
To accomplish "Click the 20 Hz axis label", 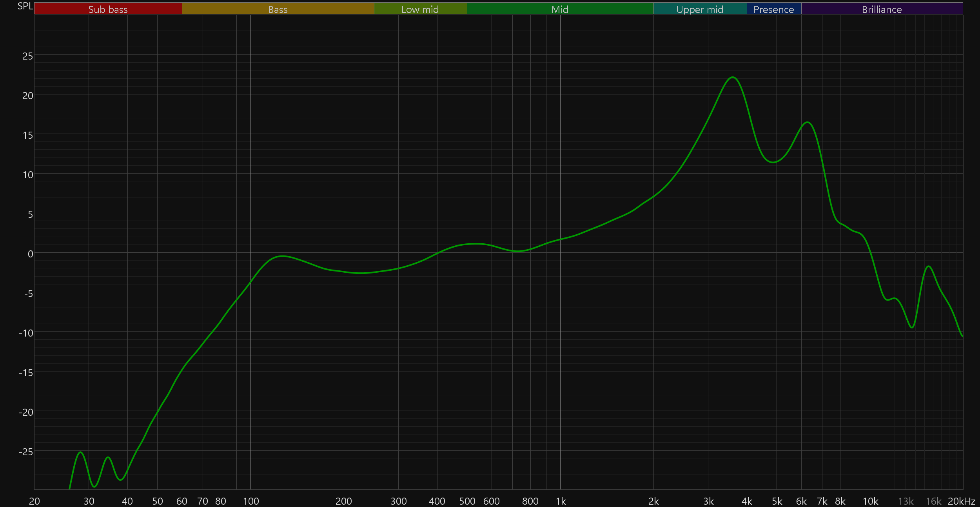I will click(x=34, y=501).
